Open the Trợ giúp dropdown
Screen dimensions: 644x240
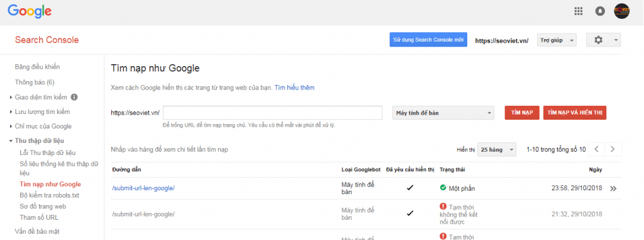(x=557, y=40)
